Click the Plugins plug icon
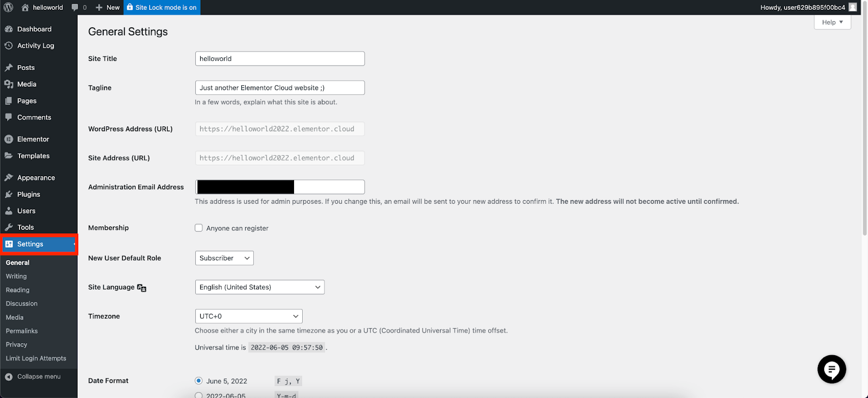868x398 pixels. click(x=9, y=194)
